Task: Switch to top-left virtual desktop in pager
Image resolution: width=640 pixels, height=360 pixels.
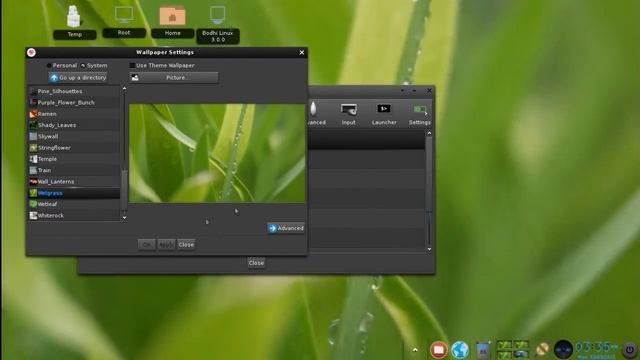Action: coord(504,346)
